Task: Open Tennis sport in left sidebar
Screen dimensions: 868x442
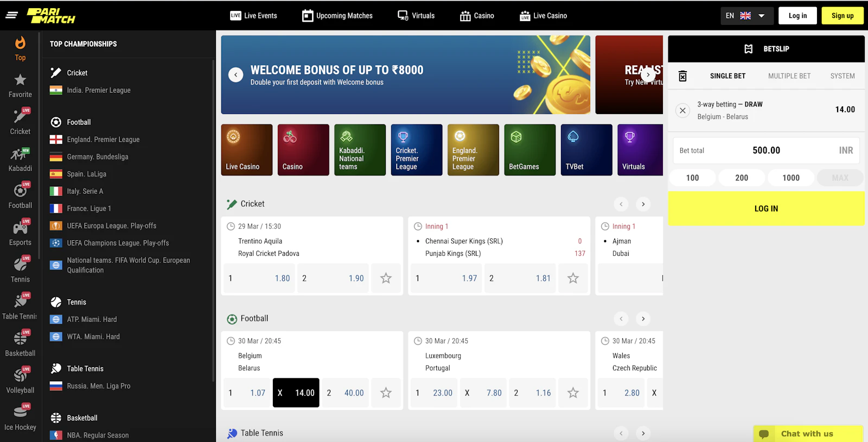Action: point(20,270)
